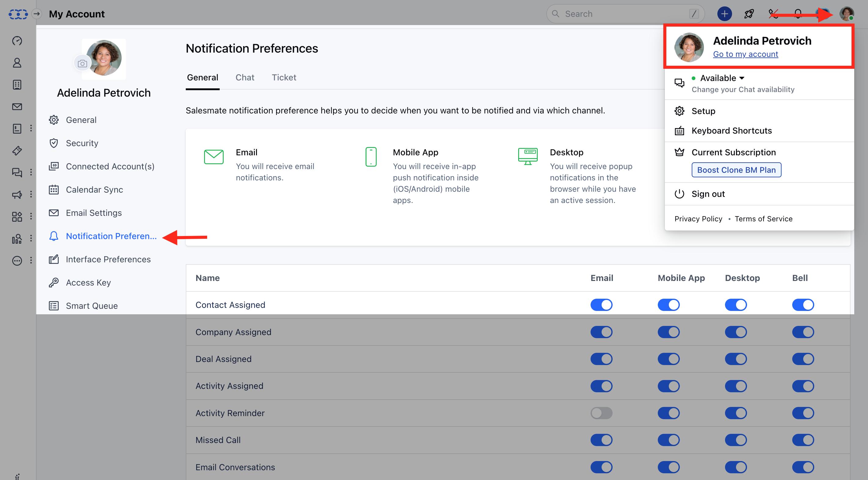Enable Mobile App toggle for Activity Reminder

668,413
